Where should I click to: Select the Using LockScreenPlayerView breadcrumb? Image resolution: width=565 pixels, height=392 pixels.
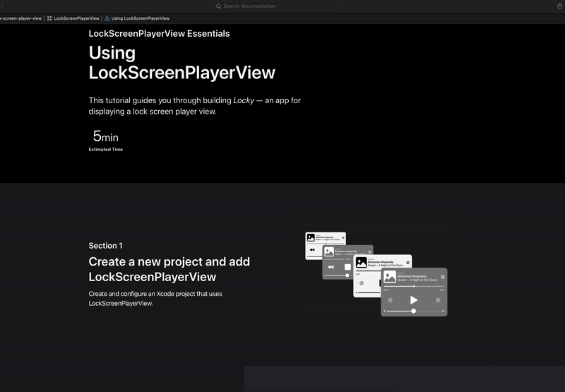pos(140,18)
